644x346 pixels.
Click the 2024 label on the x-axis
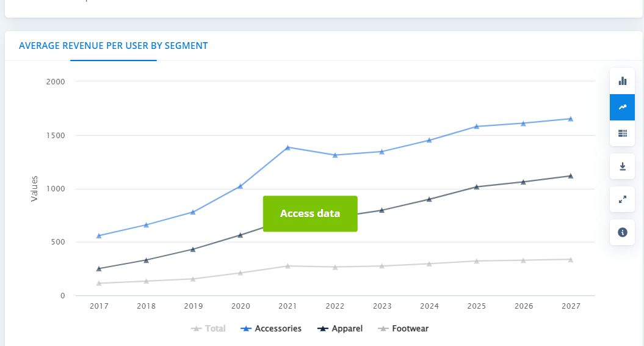(x=429, y=306)
